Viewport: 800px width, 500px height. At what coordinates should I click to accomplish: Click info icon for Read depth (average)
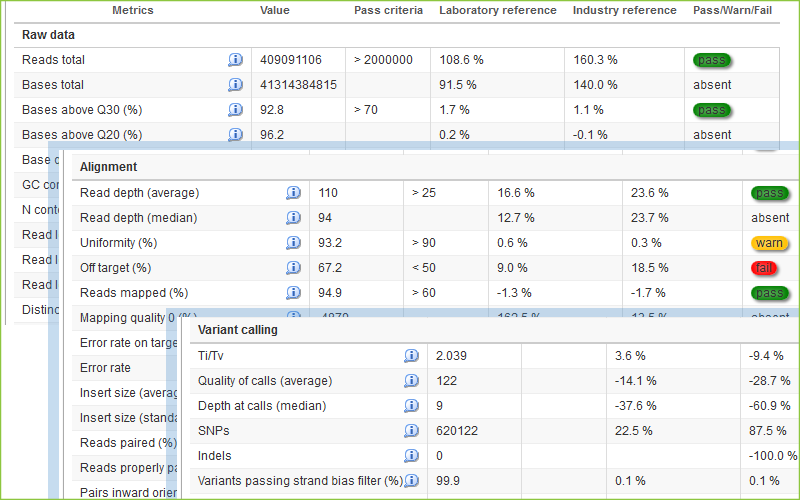tap(293, 193)
